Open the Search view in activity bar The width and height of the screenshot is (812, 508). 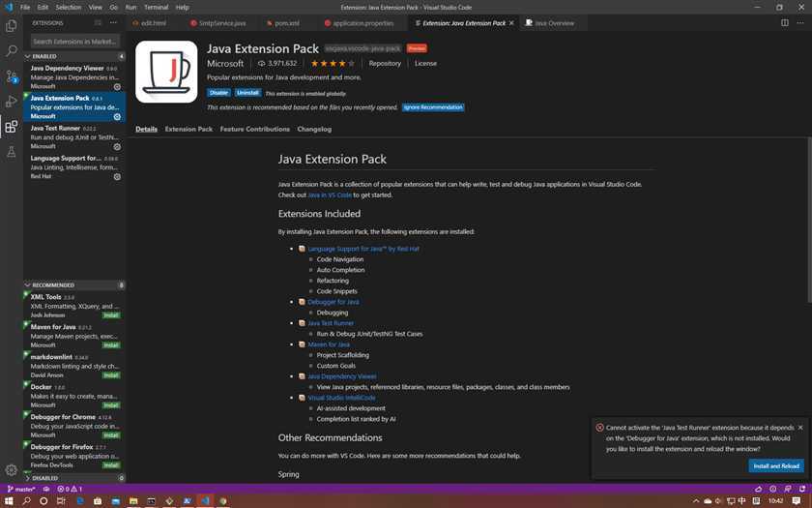click(11, 50)
